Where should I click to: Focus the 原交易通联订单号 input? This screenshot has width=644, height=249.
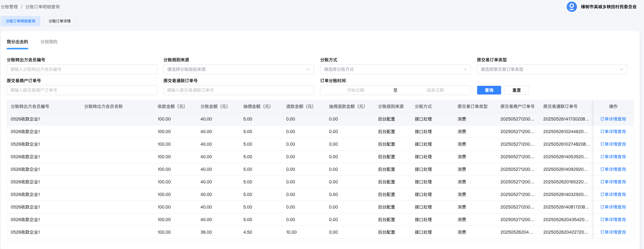click(238, 90)
